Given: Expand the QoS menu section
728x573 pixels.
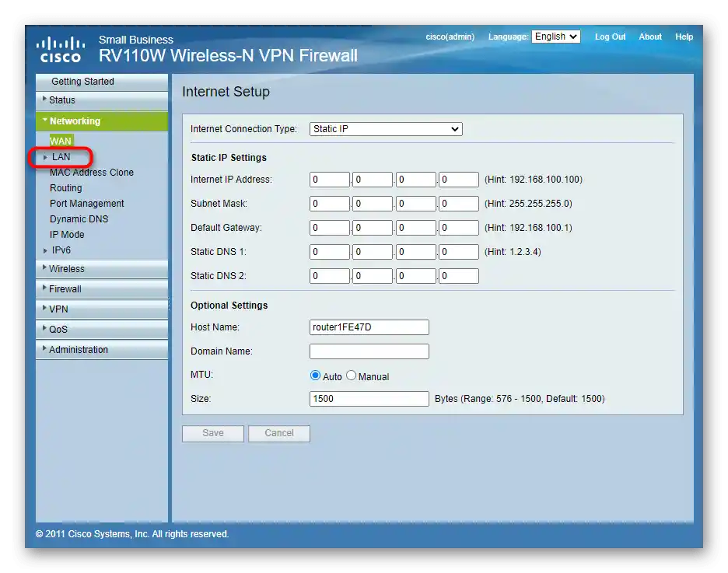Looking at the screenshot, I should point(102,330).
